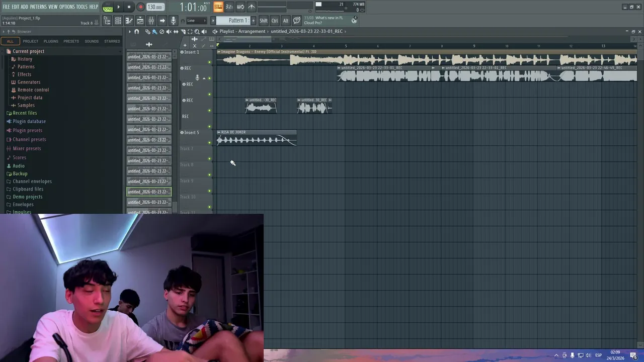Toggle PAT/SONG playback mode

click(108, 7)
